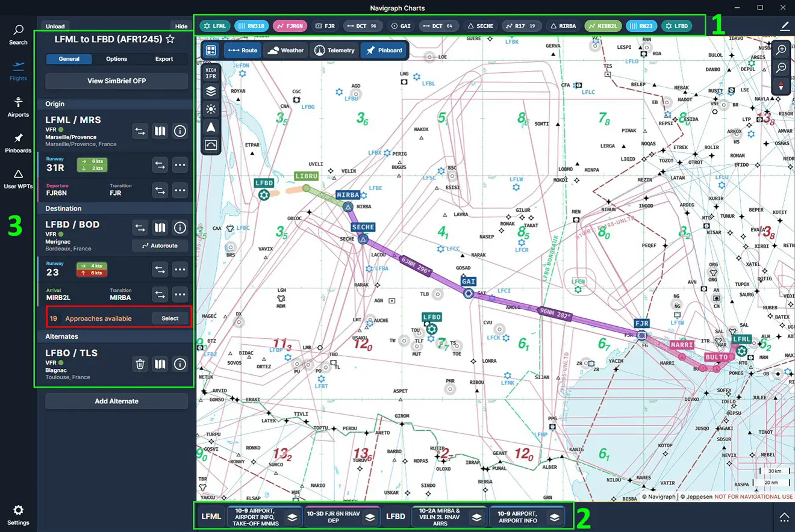795x532 pixels.
Task: Open more options for arrival MIRB2L
Action: 179,294
